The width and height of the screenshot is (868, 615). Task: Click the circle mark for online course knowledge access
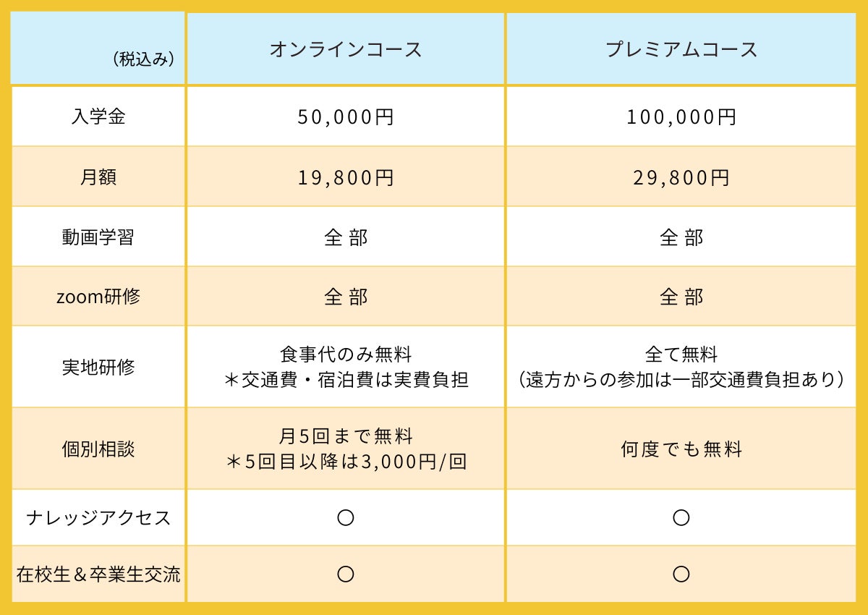coord(346,518)
